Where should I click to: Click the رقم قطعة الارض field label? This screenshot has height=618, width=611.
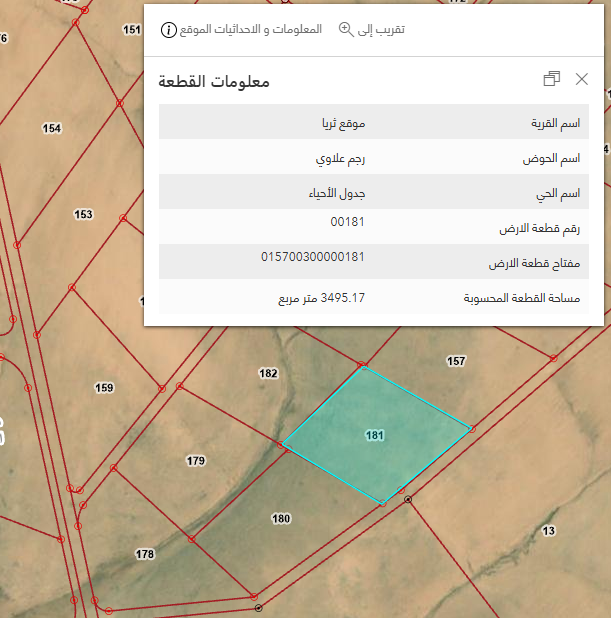tap(539, 228)
